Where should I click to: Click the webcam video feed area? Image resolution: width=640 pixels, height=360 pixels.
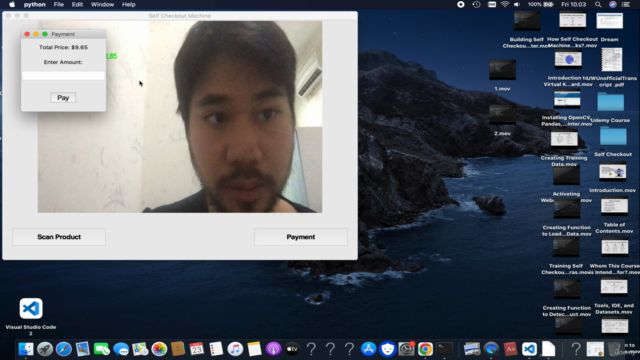(180, 117)
